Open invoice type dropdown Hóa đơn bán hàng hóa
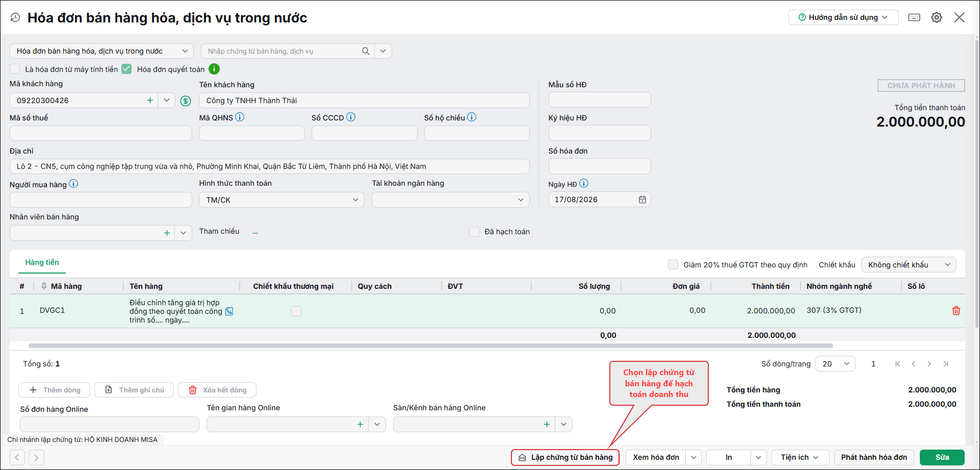 point(101,51)
